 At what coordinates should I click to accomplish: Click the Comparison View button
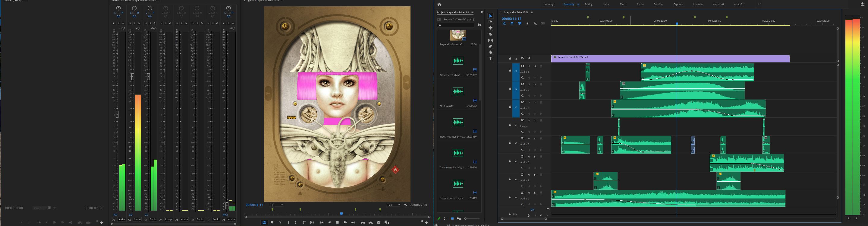[x=387, y=222]
